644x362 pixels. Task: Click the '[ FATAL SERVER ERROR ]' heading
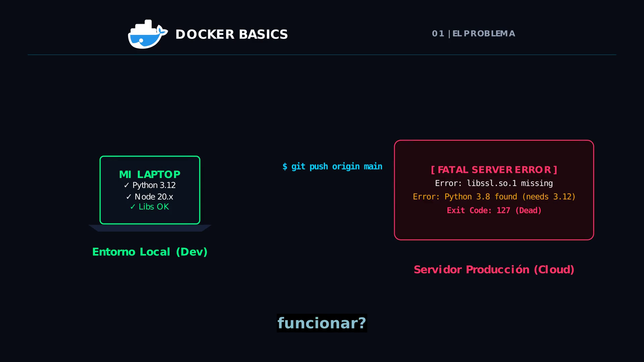(494, 170)
